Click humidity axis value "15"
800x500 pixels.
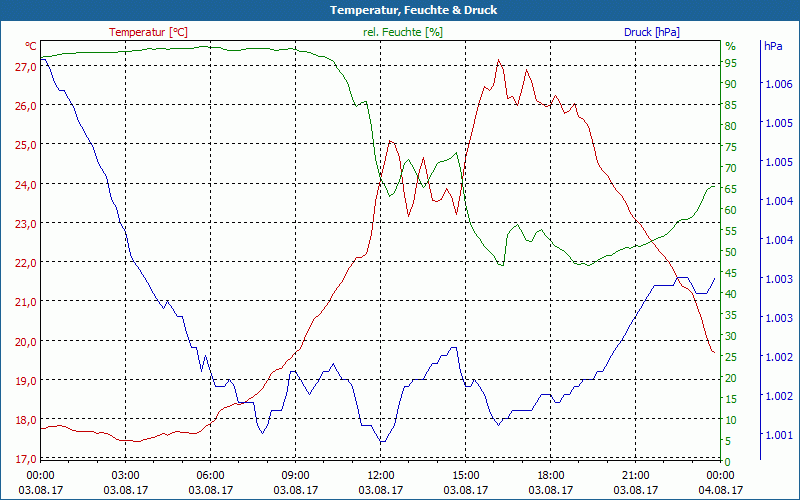(731, 399)
